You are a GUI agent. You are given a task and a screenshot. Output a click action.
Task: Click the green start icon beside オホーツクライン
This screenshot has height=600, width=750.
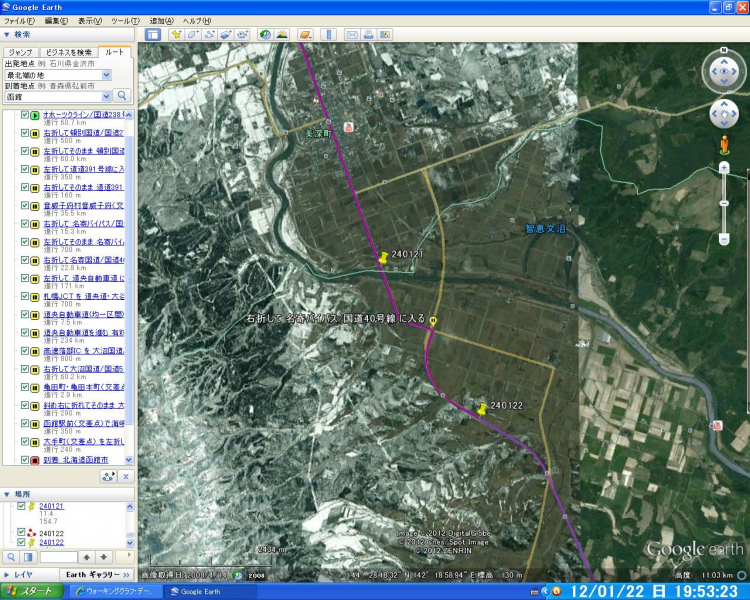tap(34, 115)
